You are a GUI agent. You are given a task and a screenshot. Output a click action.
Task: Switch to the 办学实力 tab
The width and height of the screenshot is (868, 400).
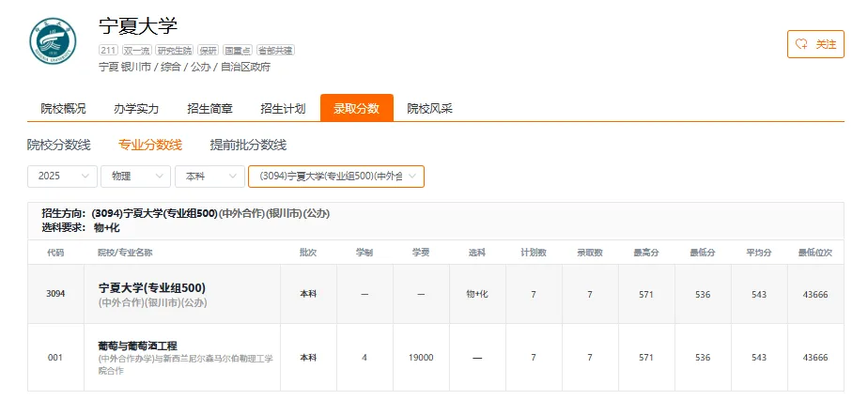(136, 108)
